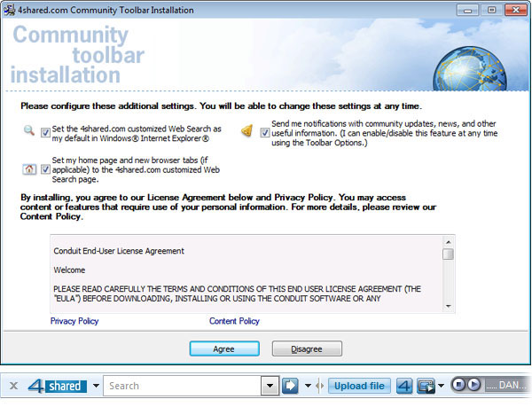This screenshot has height=407, width=532.
Task: Uncheck the 4shared default Web Search option
Action: (x=45, y=133)
